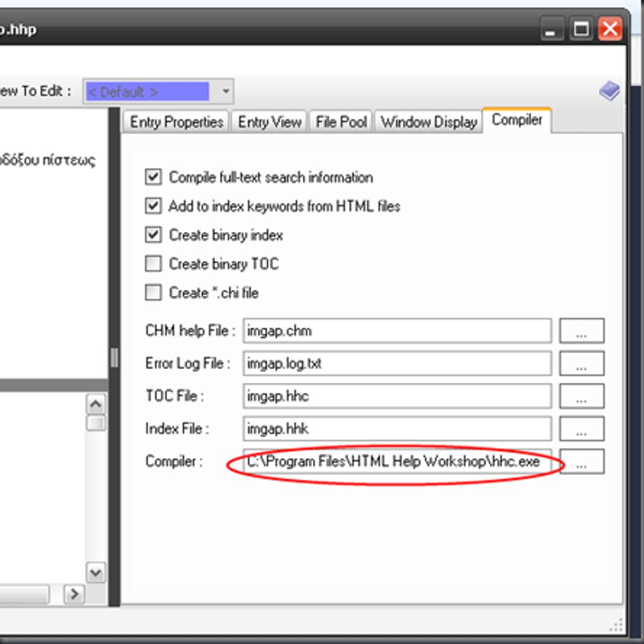This screenshot has height=644, width=644.
Task: Switch to the Entry Properties tab
Action: [176, 122]
